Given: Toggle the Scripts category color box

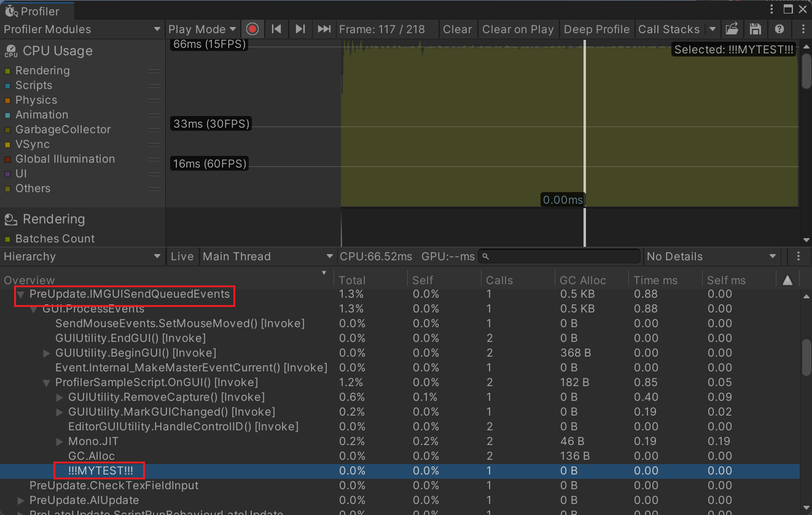Looking at the screenshot, I should (7, 86).
